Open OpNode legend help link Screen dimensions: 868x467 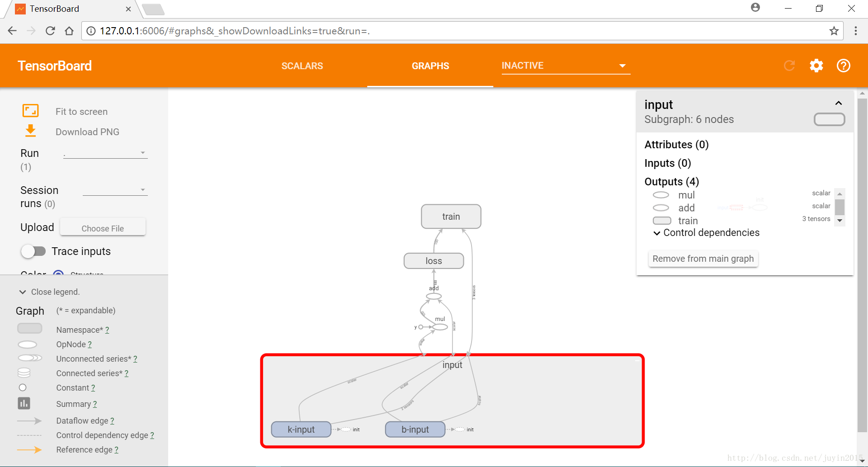[x=90, y=344]
